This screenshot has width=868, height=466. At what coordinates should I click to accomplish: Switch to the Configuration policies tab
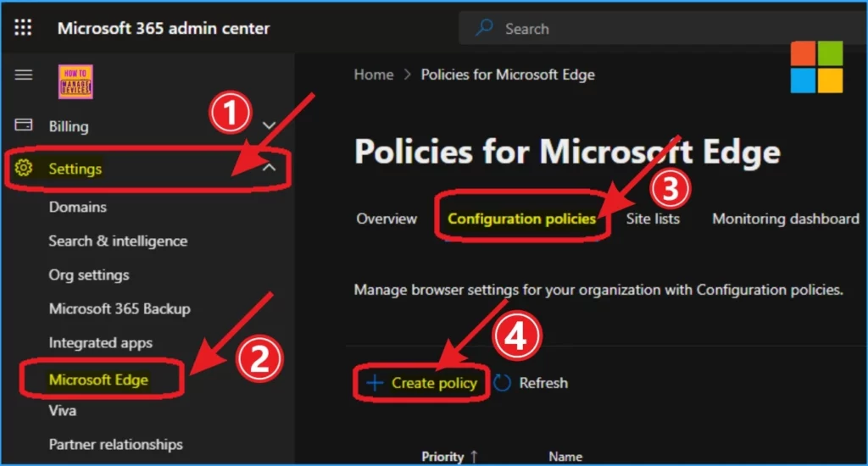[x=521, y=219]
